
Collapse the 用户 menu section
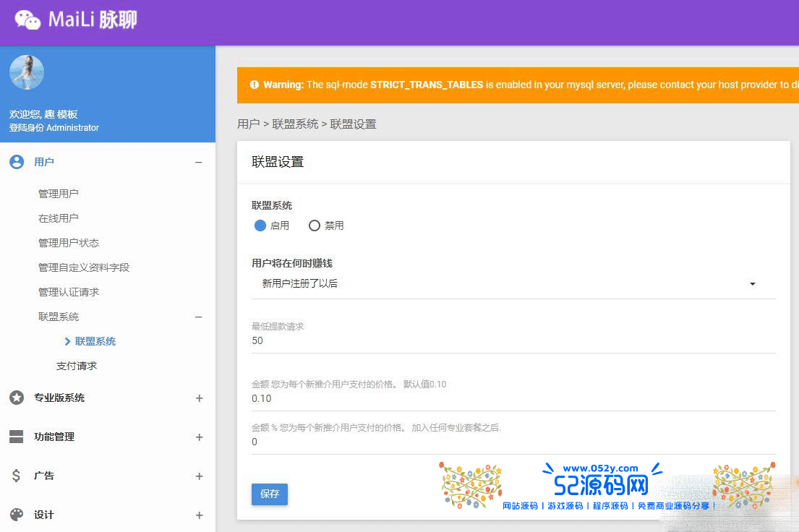coord(199,163)
